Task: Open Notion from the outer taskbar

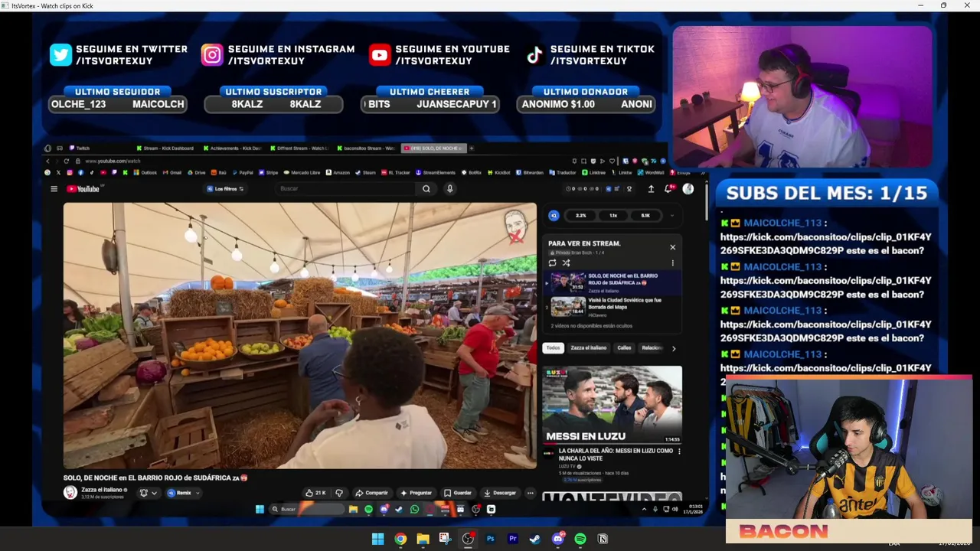Action: (603, 539)
